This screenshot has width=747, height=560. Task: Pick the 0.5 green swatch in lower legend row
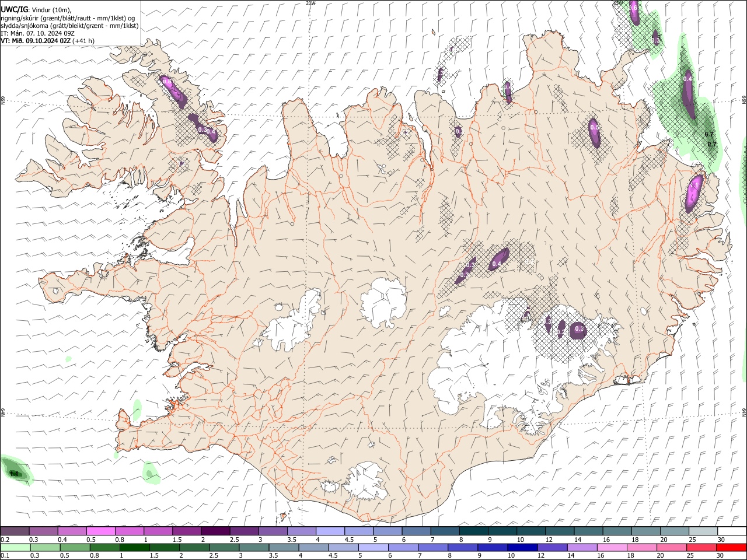75,547
